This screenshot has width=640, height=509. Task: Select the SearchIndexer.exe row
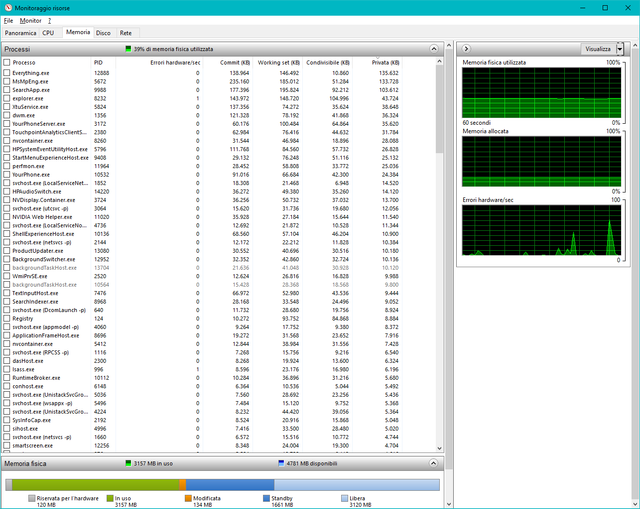tap(203, 302)
